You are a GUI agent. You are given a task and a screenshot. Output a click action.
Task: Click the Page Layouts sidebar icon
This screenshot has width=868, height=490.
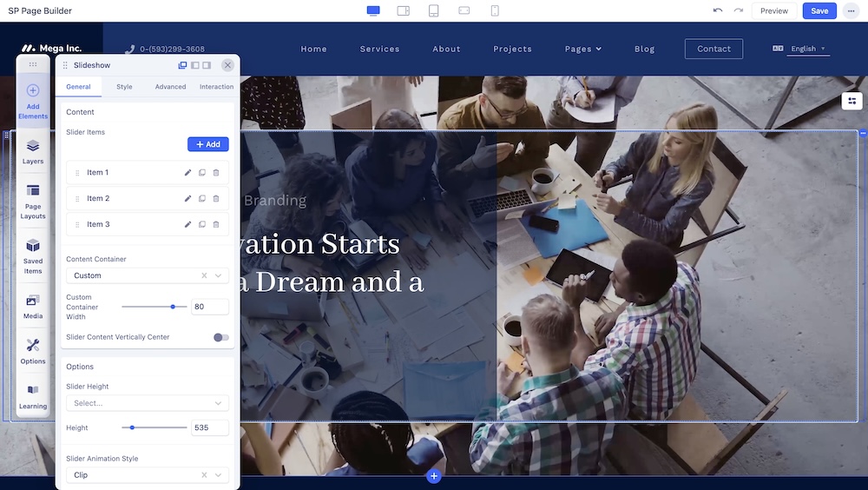click(x=33, y=202)
